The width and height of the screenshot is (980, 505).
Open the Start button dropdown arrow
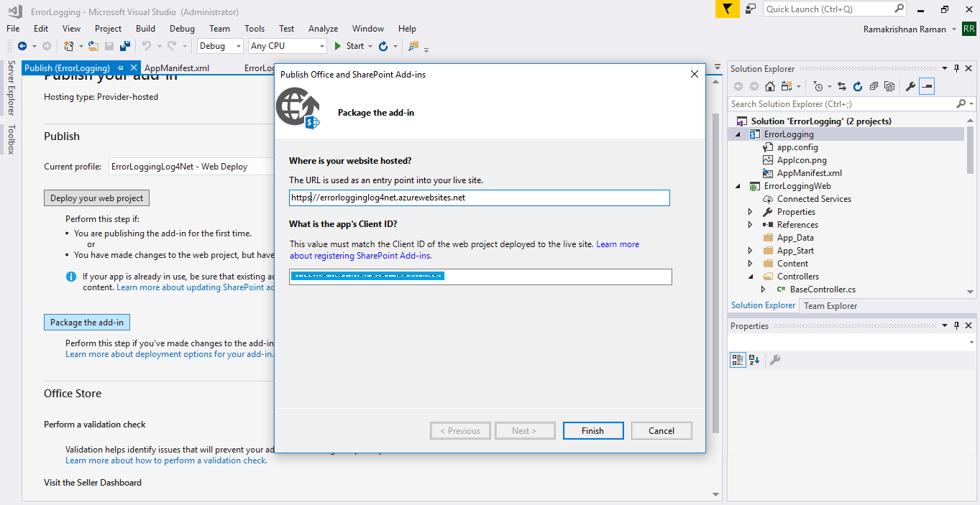tap(370, 46)
